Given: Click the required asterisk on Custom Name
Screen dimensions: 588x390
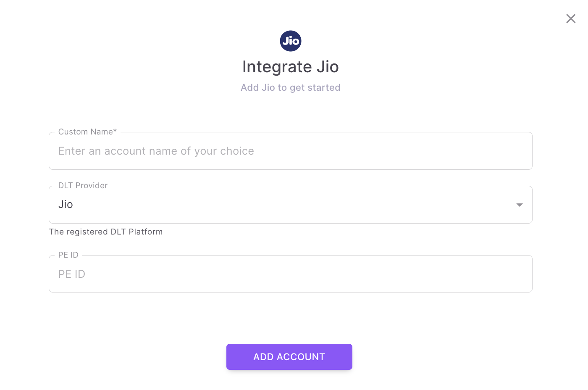Looking at the screenshot, I should click(115, 131).
